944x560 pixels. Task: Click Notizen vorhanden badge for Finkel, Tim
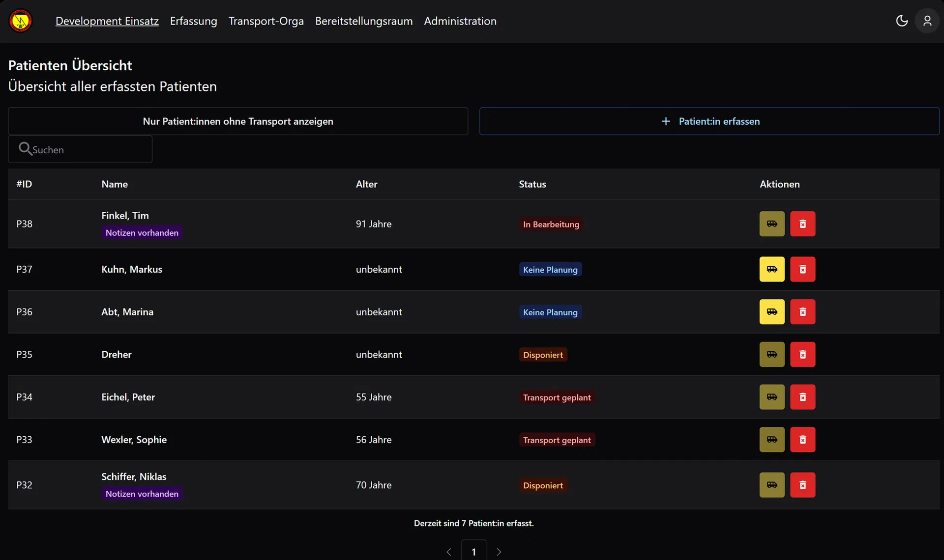coord(142,233)
